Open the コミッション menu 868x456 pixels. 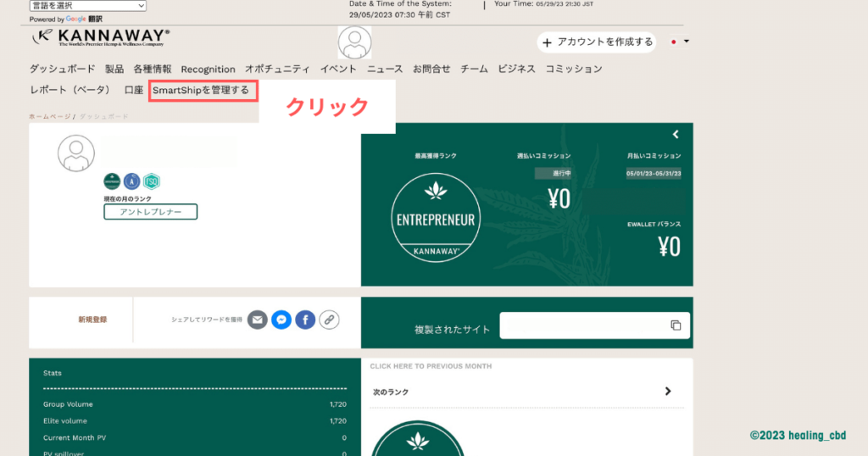574,69
